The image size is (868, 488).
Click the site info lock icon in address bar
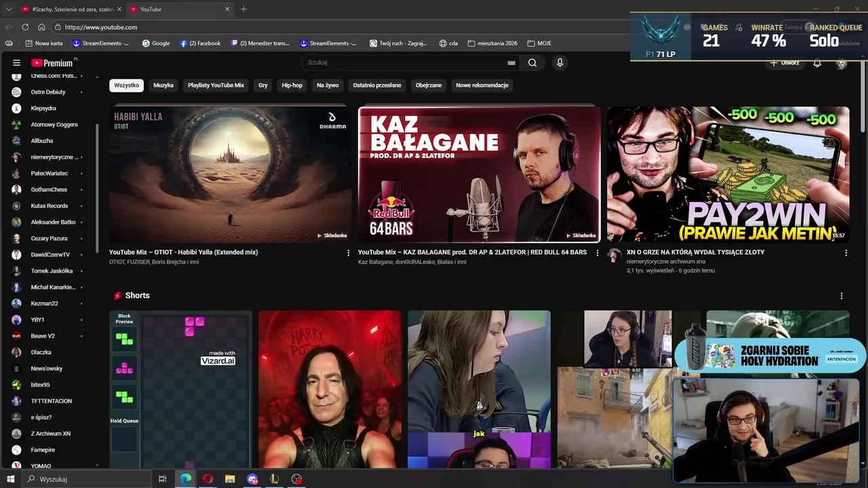click(58, 27)
